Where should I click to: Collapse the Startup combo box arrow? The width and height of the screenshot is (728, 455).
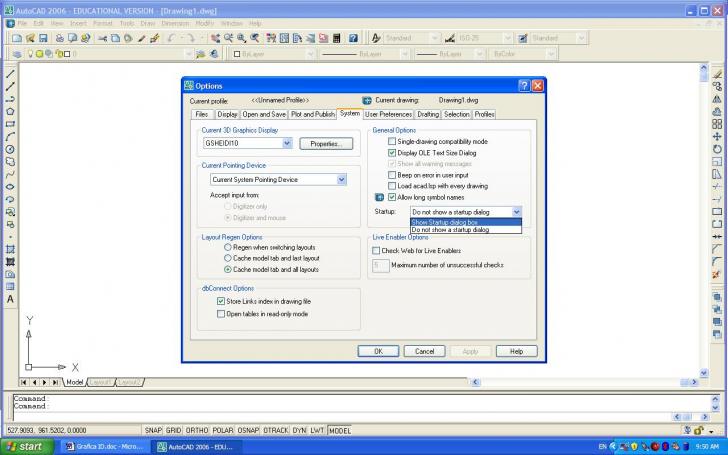516,212
